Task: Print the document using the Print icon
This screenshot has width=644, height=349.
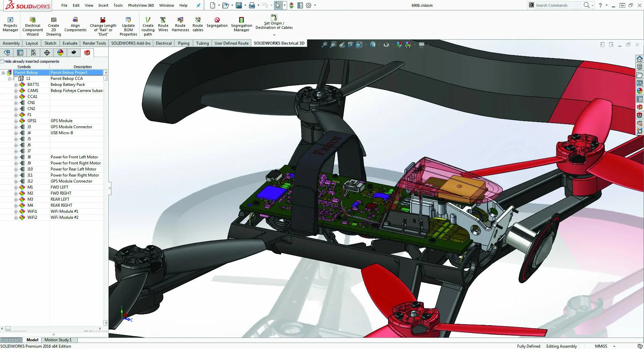Action: click(x=252, y=5)
